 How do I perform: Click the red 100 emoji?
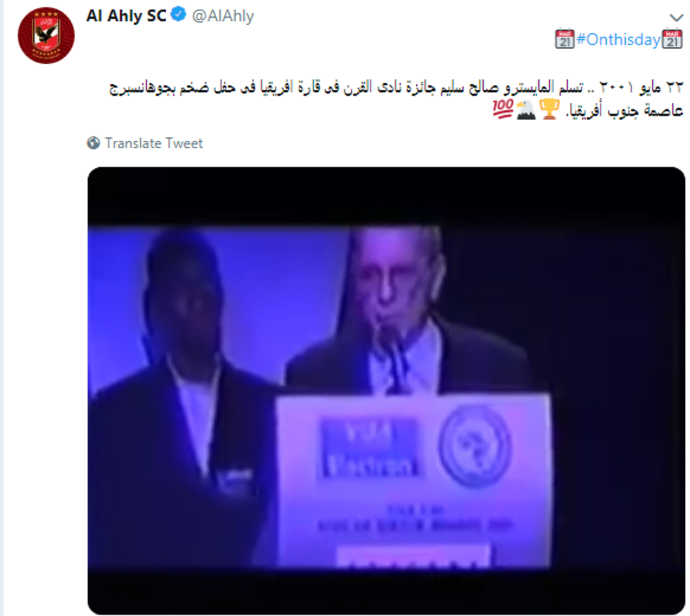(503, 109)
